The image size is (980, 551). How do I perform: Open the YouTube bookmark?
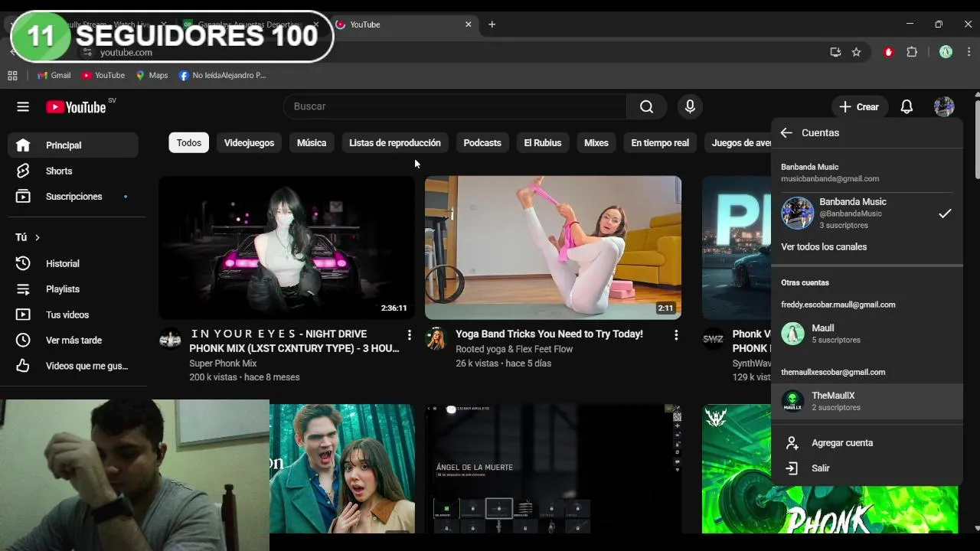click(x=103, y=75)
